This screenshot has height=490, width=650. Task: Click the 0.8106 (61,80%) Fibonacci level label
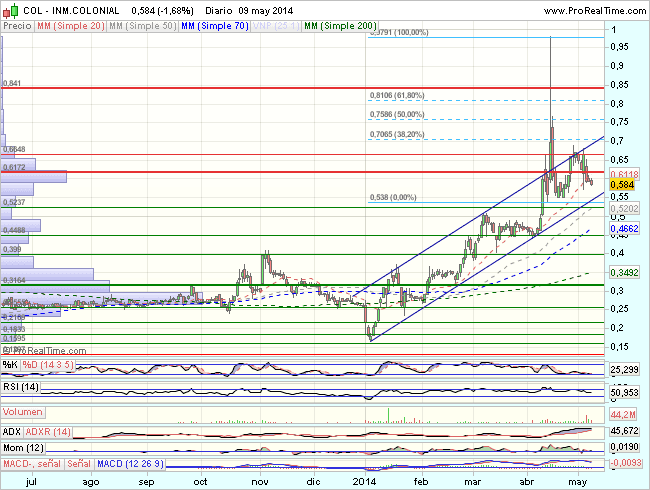click(396, 96)
